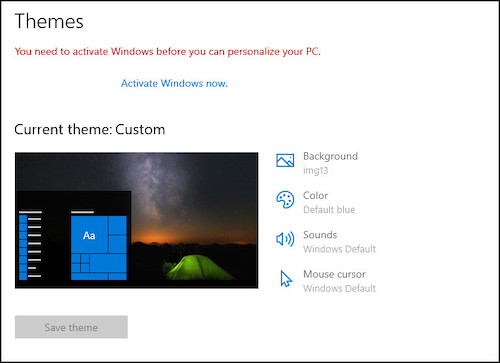Image resolution: width=500 pixels, height=363 pixels.
Task: Open the Mouse cursor setting label
Action: (334, 274)
